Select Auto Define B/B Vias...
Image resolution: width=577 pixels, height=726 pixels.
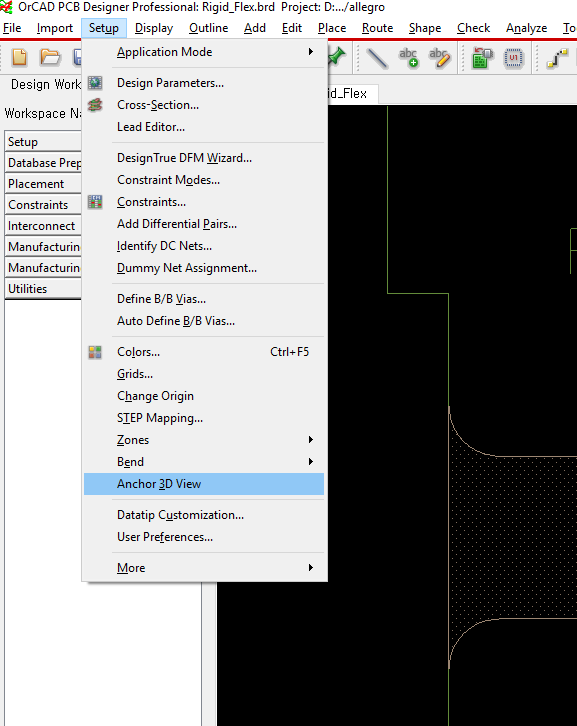click(204, 321)
